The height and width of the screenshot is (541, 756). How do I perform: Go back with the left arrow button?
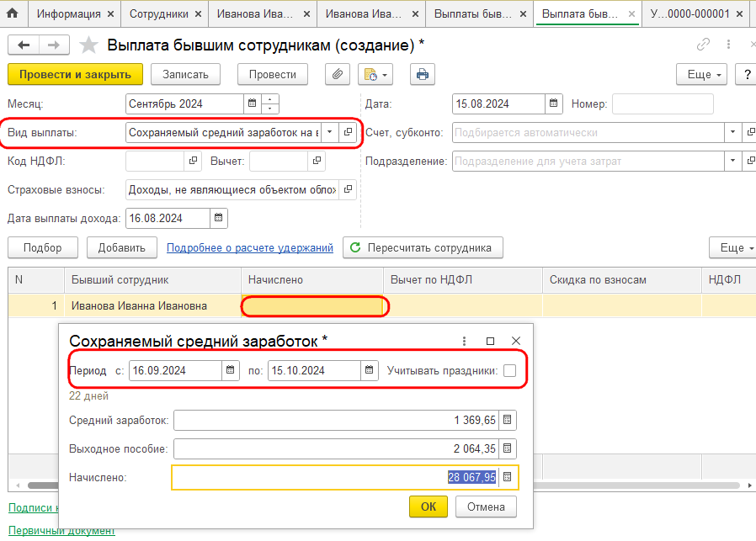(x=23, y=45)
